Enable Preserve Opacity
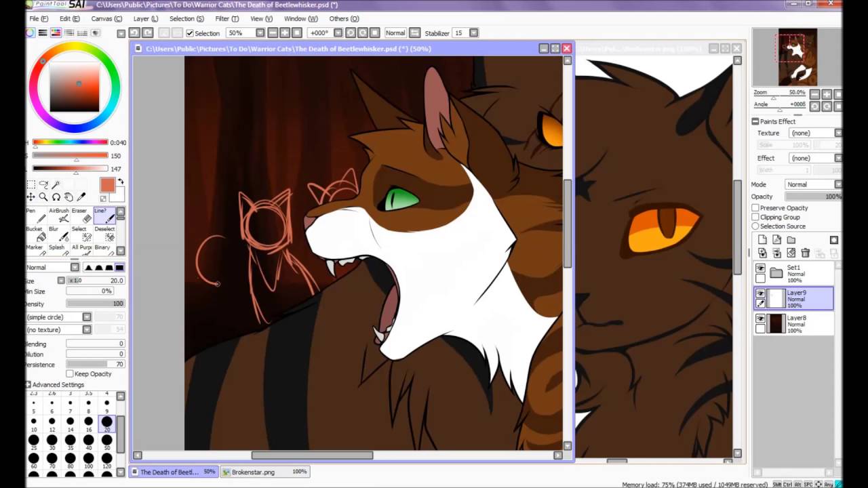 tap(755, 208)
